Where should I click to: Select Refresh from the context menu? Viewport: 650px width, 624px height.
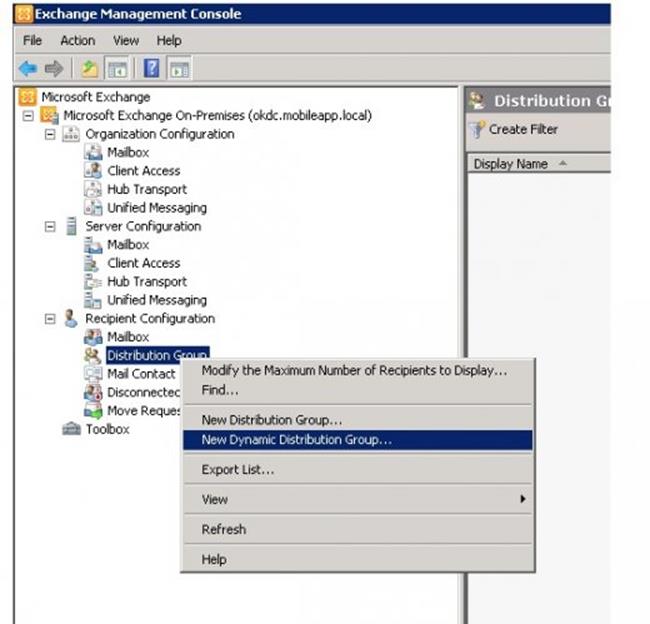click(x=358, y=529)
